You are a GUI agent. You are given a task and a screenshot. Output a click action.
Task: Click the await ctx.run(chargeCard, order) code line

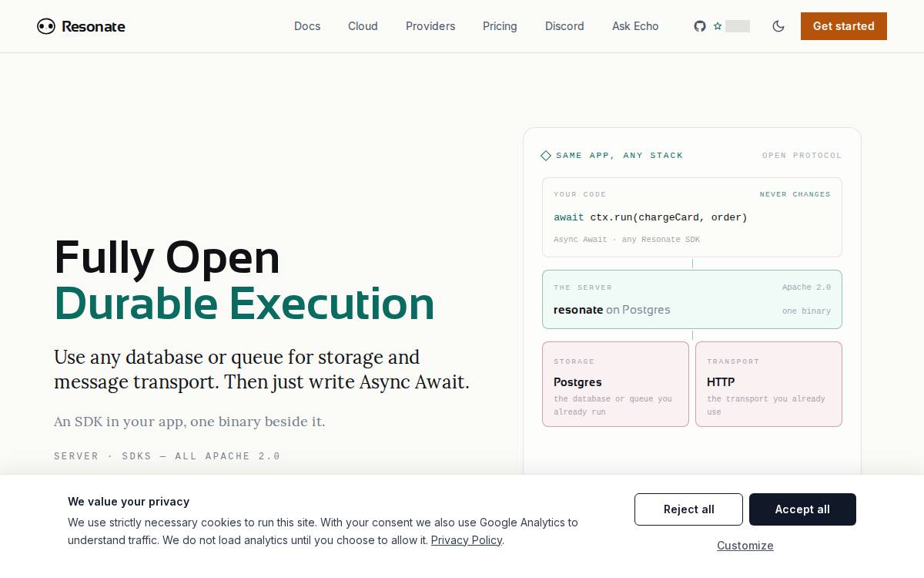point(651,217)
